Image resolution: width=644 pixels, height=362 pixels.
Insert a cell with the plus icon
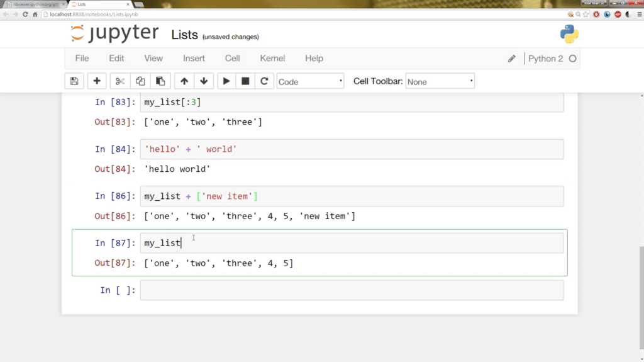point(97,81)
